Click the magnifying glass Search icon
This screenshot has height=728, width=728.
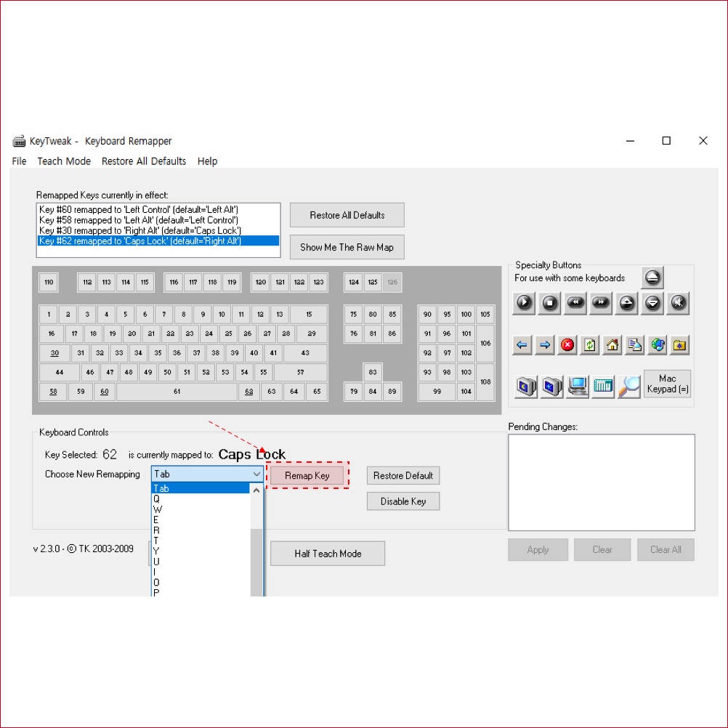(x=629, y=387)
